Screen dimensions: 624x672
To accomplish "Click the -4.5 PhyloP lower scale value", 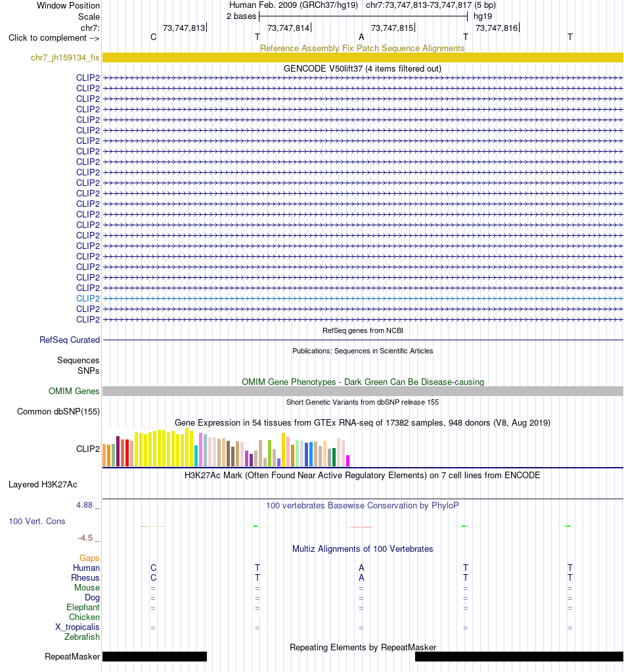I will pyautogui.click(x=85, y=538).
